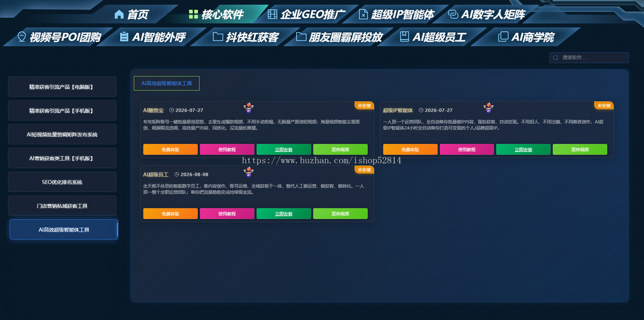Click the location pin icon beside 视频号POI团购
This screenshot has width=644, height=320.
[x=21, y=37]
